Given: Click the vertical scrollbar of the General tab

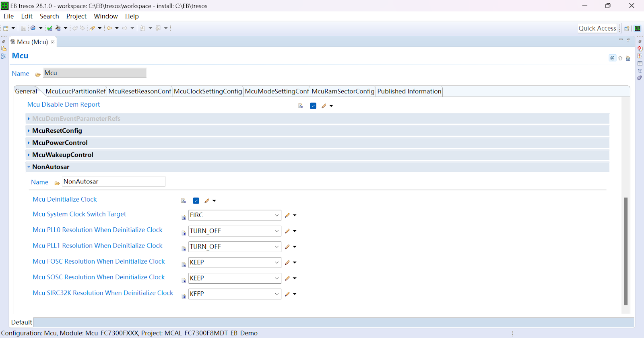Looking at the screenshot, I should coord(625,251).
